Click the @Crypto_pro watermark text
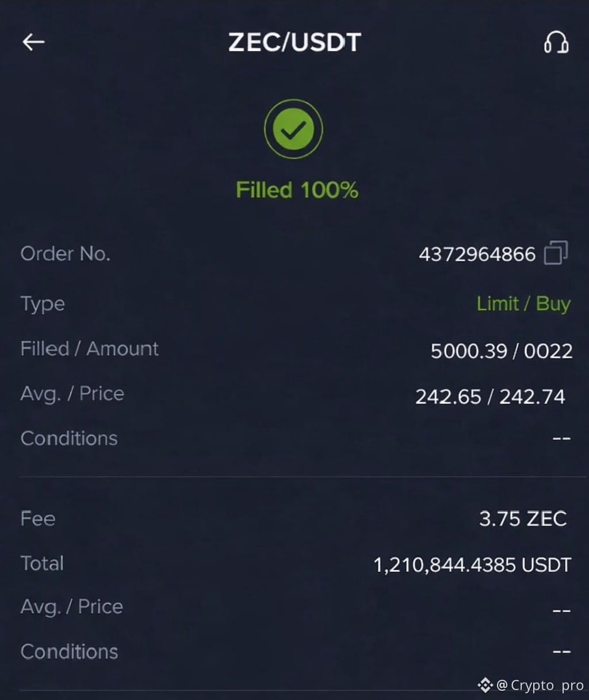The image size is (589, 700). (540, 685)
